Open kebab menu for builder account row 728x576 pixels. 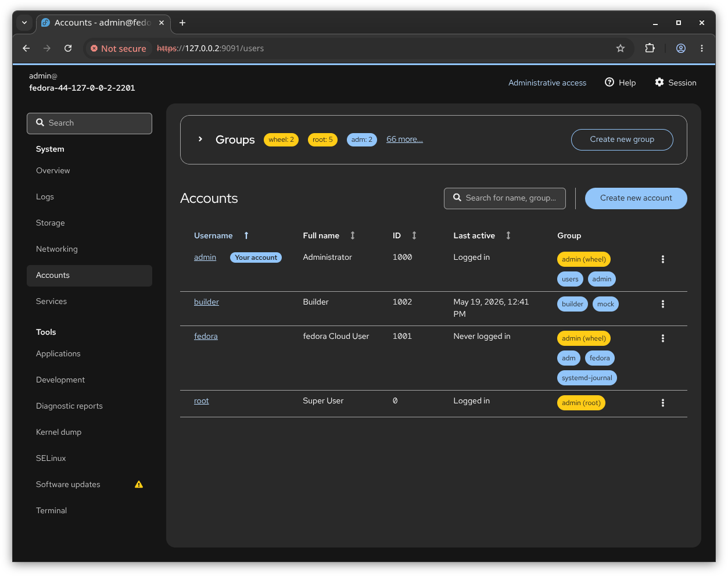[662, 304]
